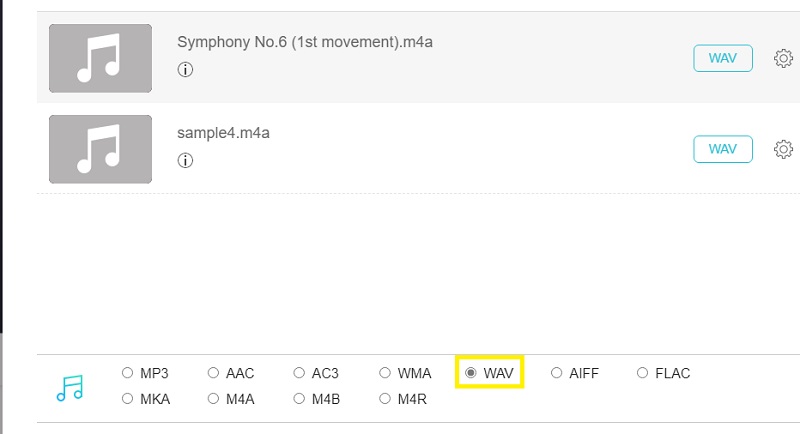Show info for Symphony No.6 file
The image size is (800, 434).
pyautogui.click(x=184, y=70)
